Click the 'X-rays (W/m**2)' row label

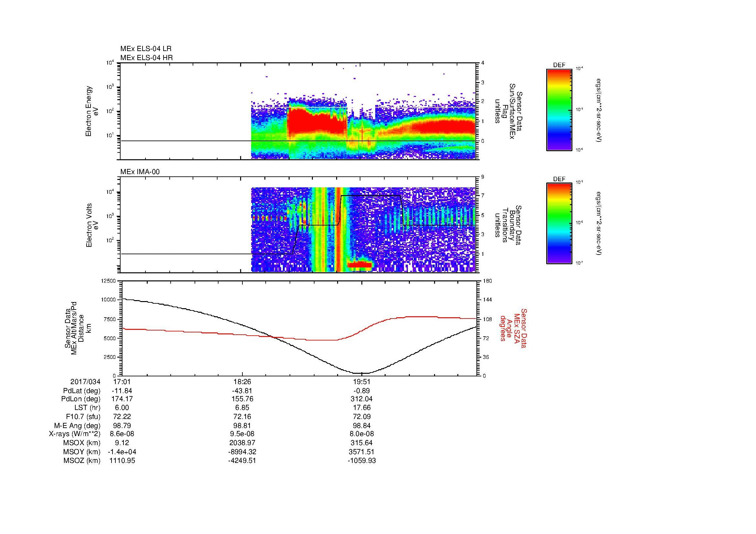(75, 434)
